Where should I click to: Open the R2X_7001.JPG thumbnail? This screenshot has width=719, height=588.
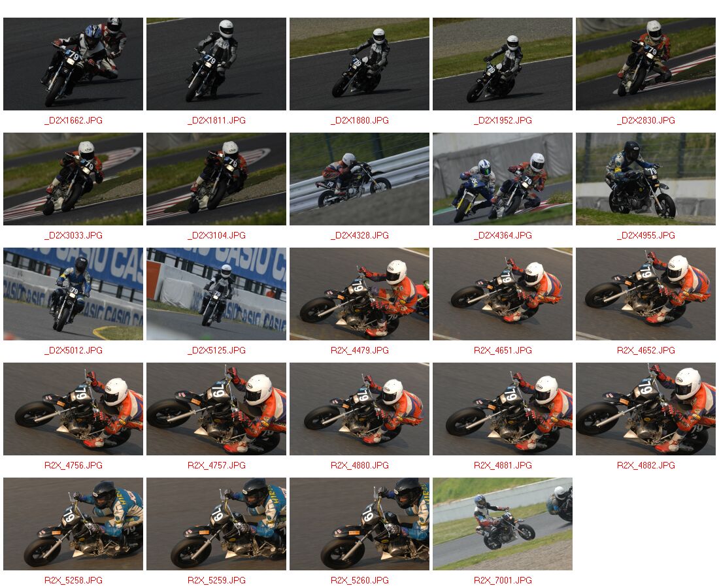tap(503, 524)
